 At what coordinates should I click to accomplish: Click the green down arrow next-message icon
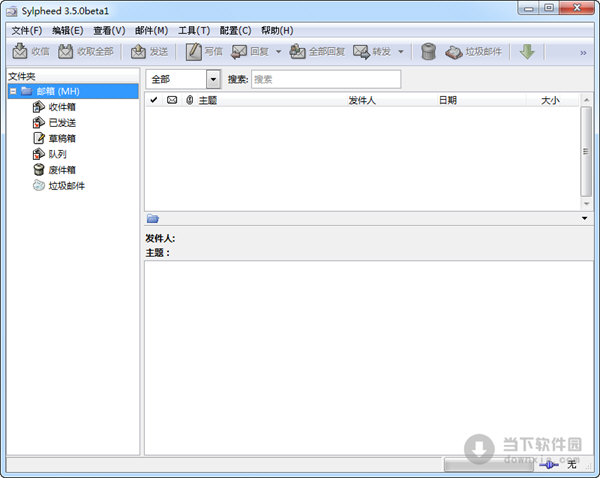click(x=527, y=51)
